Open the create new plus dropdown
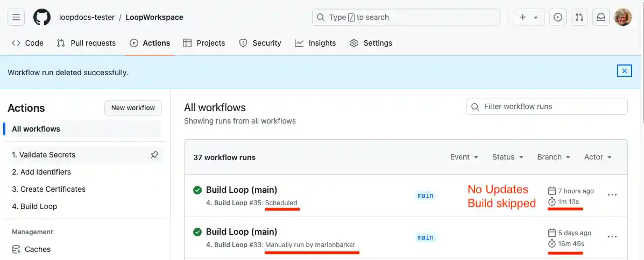The image size is (644, 260). click(x=529, y=17)
